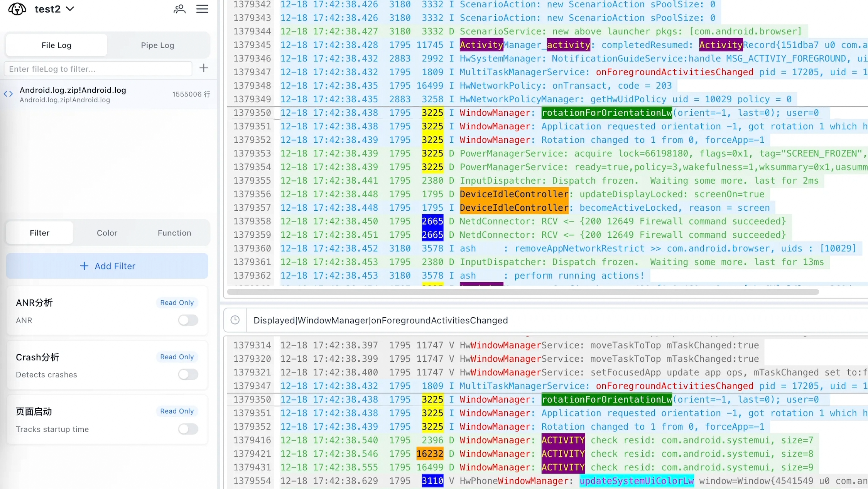This screenshot has height=489, width=868.
Task: Click Crash分析 filter title
Action: coord(37,357)
